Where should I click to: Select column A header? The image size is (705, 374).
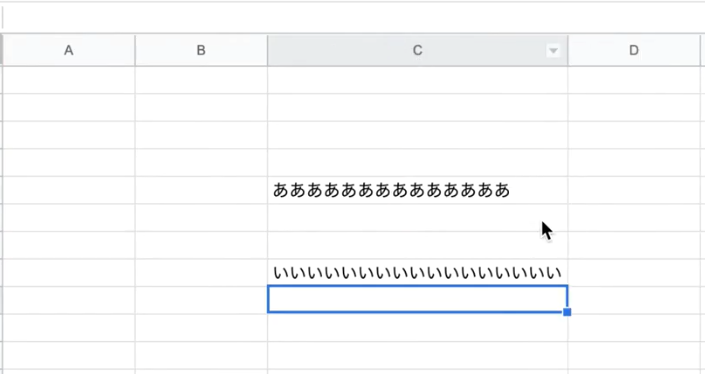click(x=68, y=50)
